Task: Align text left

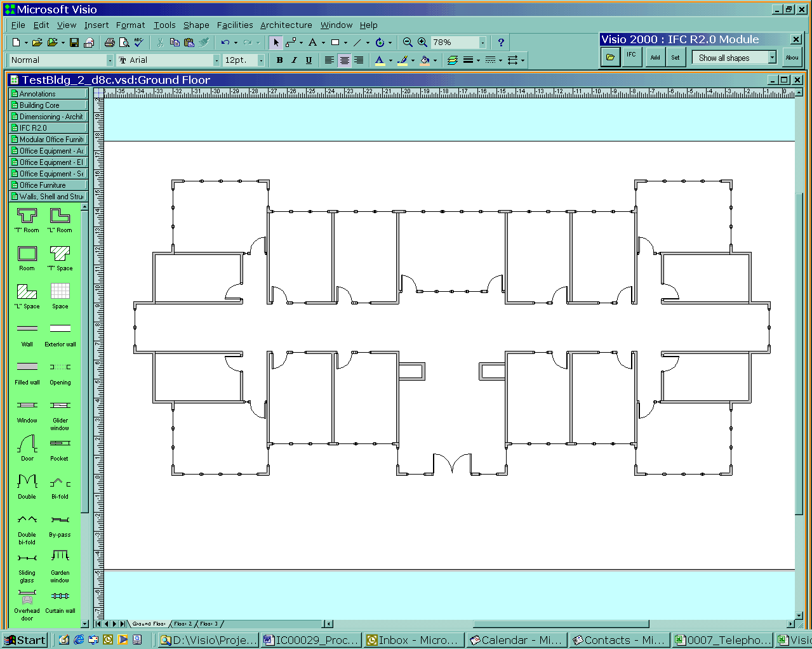Action: (329, 60)
